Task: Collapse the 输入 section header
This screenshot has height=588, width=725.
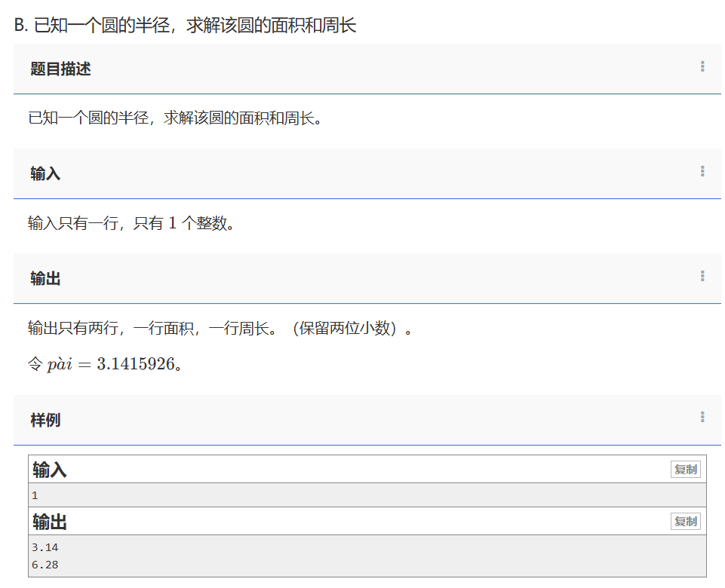Action: pos(45,173)
